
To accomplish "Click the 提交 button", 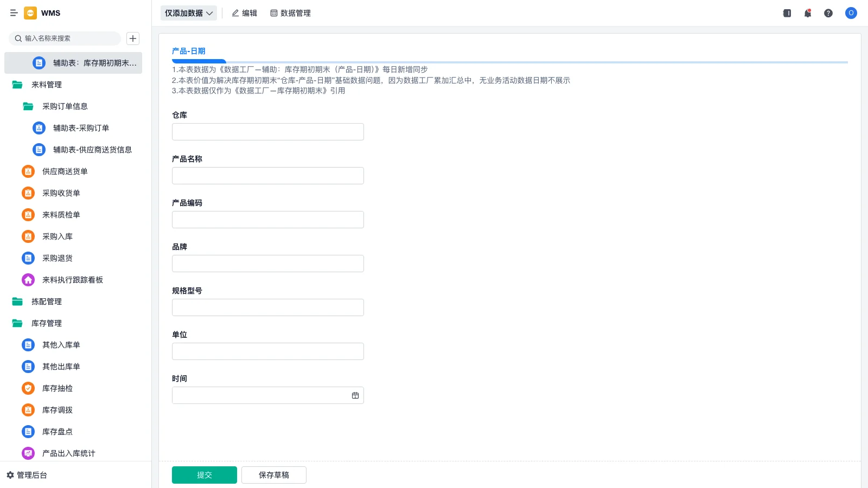I will coord(205,475).
